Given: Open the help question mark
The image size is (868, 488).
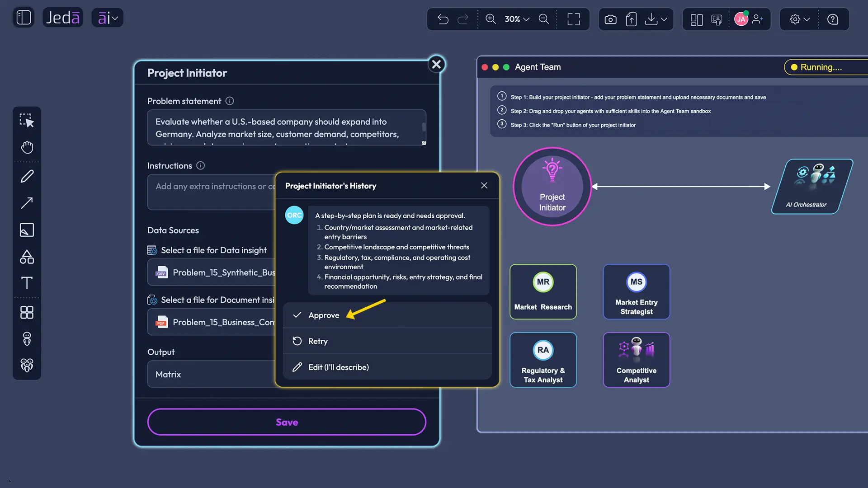Looking at the screenshot, I should coord(833,19).
